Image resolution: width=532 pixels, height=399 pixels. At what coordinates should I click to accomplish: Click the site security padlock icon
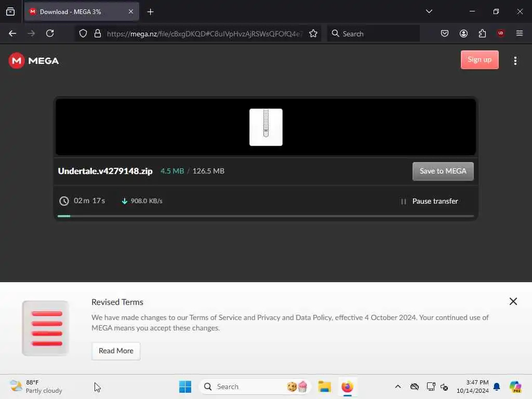97,33
